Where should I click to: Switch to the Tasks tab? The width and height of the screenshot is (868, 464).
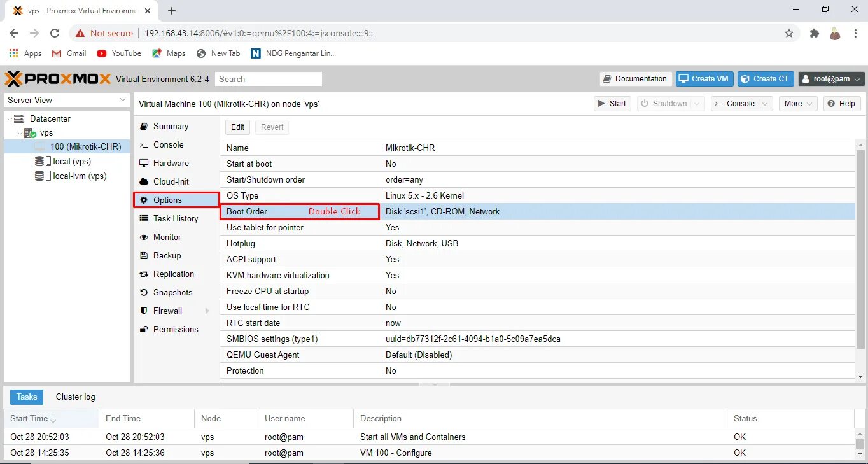(27, 397)
